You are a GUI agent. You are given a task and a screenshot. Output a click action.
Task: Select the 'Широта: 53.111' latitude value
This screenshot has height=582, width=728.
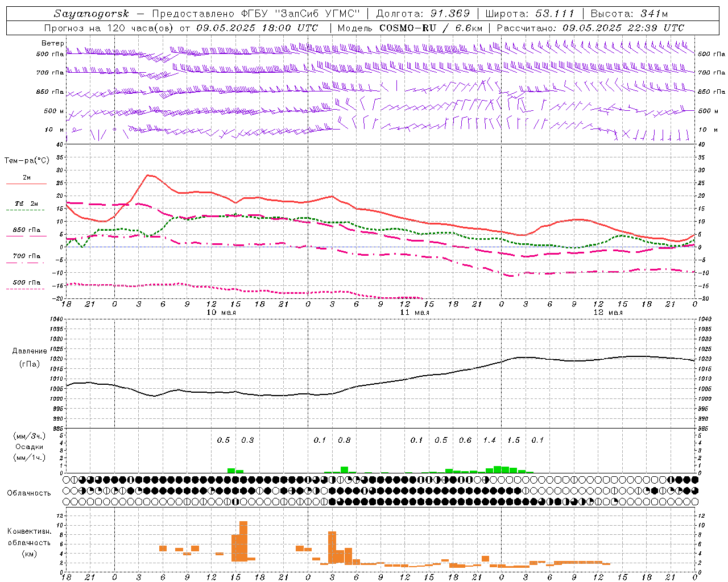[530, 14]
